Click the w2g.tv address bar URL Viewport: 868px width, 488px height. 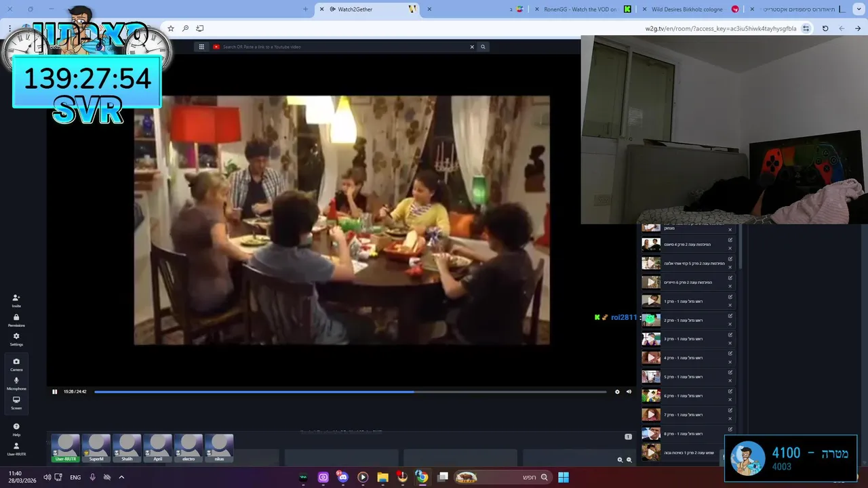pyautogui.click(x=720, y=28)
